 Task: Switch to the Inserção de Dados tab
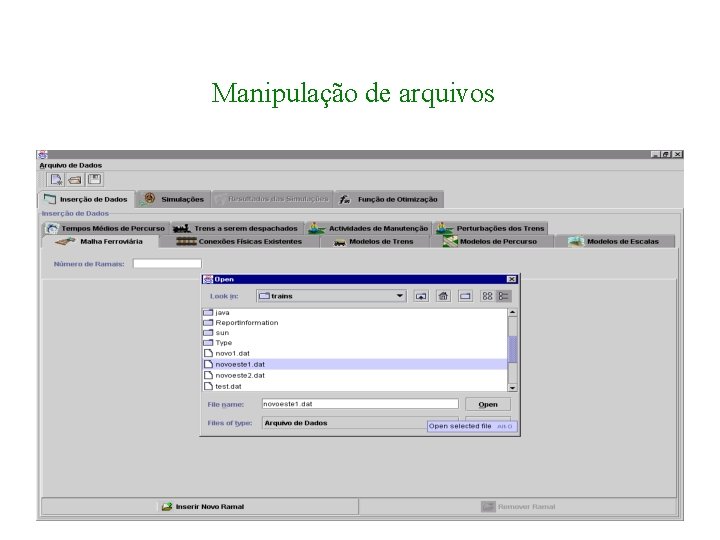pos(86,199)
